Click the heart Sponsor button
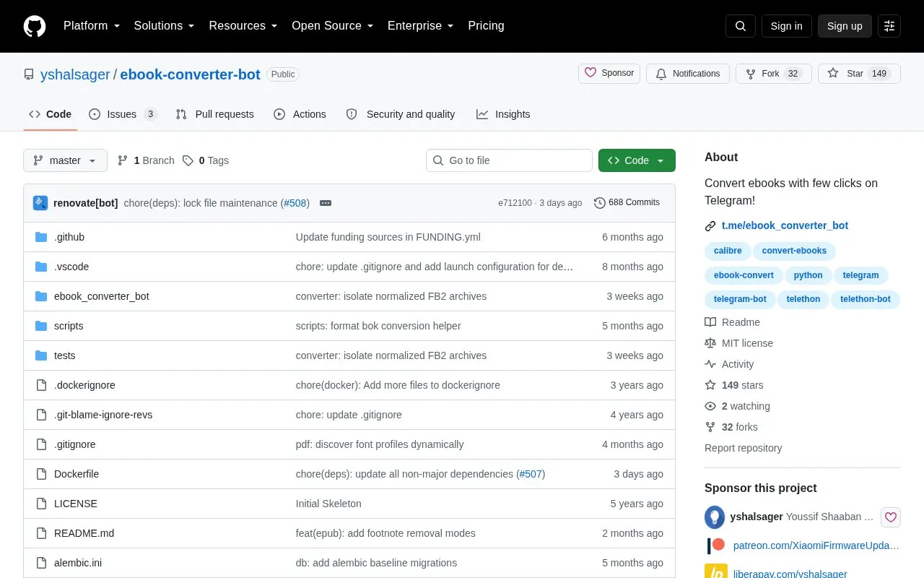 [x=609, y=74]
